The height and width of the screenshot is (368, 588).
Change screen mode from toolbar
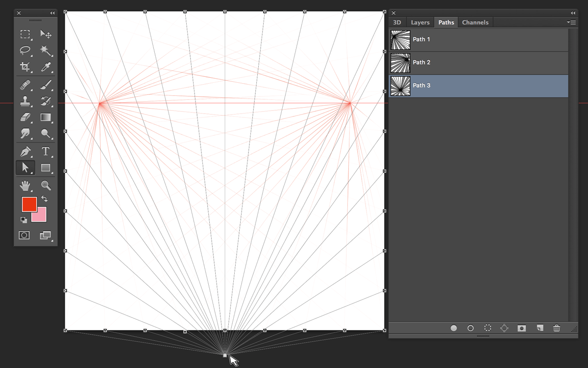tap(46, 235)
